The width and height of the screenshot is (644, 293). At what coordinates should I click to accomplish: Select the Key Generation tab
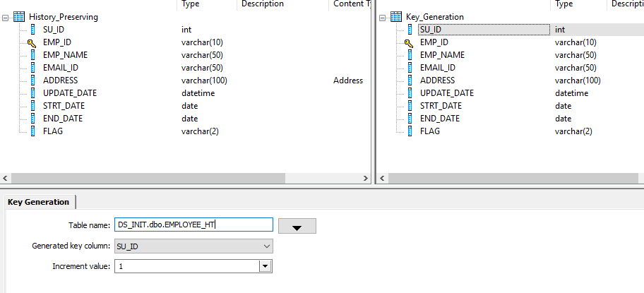coord(39,202)
